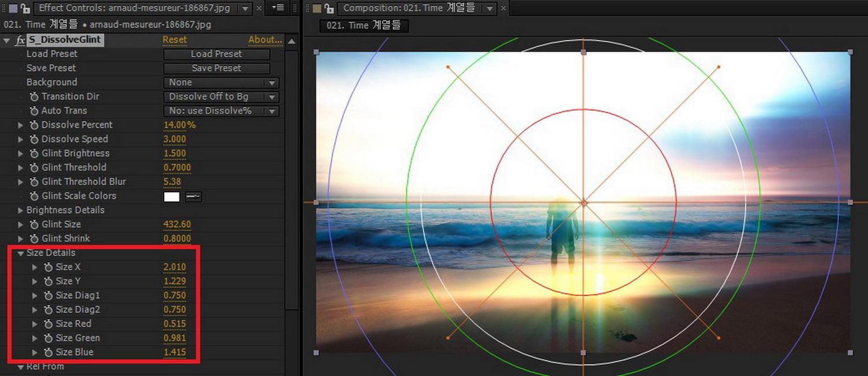This screenshot has width=868, height=376.
Task: Expand the Size X property
Action: click(35, 267)
